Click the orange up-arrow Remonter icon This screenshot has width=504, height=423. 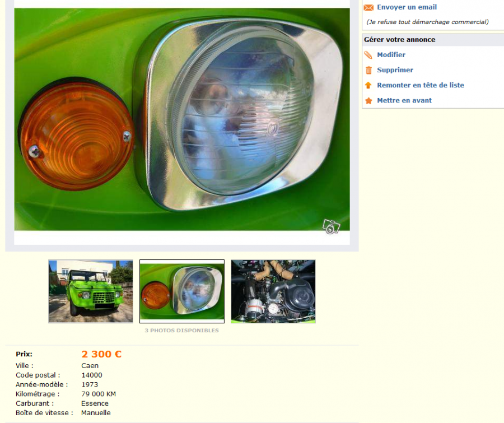pyautogui.click(x=368, y=85)
